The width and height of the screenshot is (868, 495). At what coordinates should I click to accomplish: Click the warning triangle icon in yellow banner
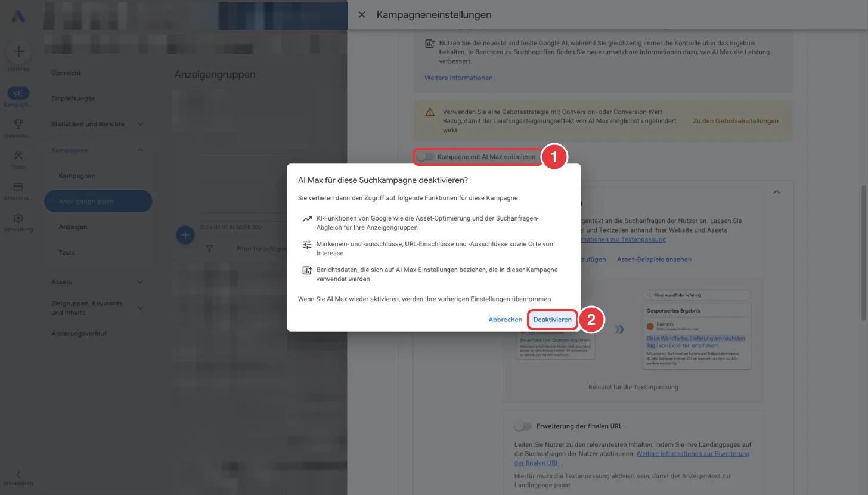coord(430,112)
